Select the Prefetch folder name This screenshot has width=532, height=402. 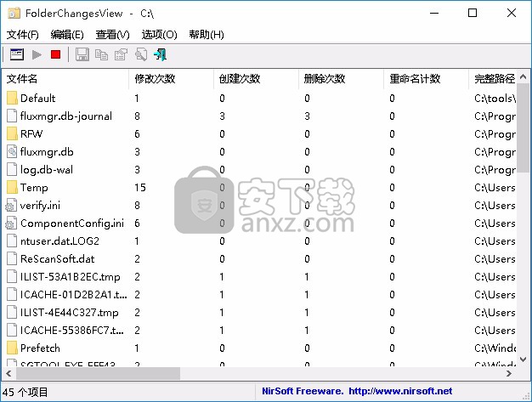coord(40,348)
